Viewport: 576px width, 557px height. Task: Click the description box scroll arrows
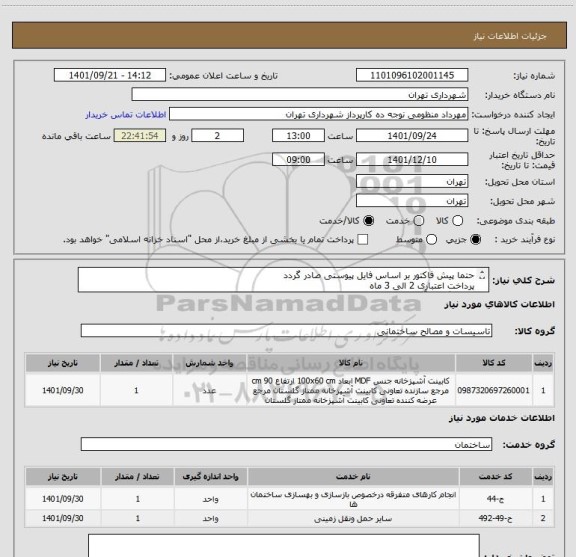click(x=482, y=275)
